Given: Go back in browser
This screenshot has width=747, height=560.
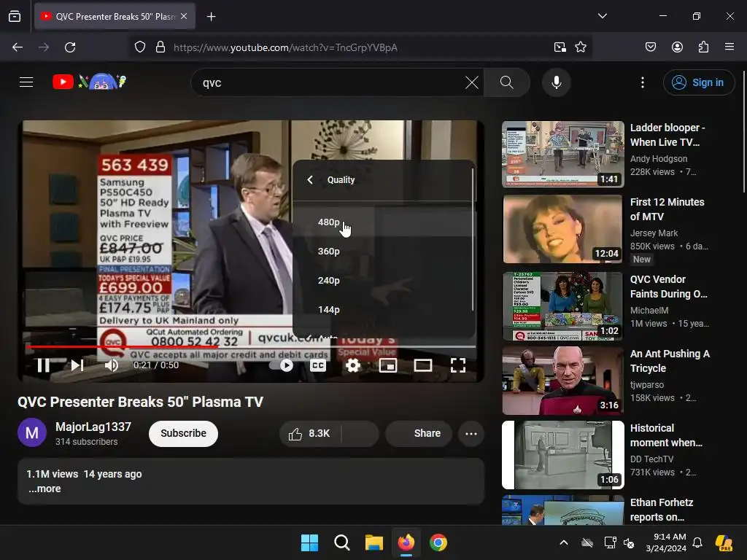Looking at the screenshot, I should pos(18,47).
